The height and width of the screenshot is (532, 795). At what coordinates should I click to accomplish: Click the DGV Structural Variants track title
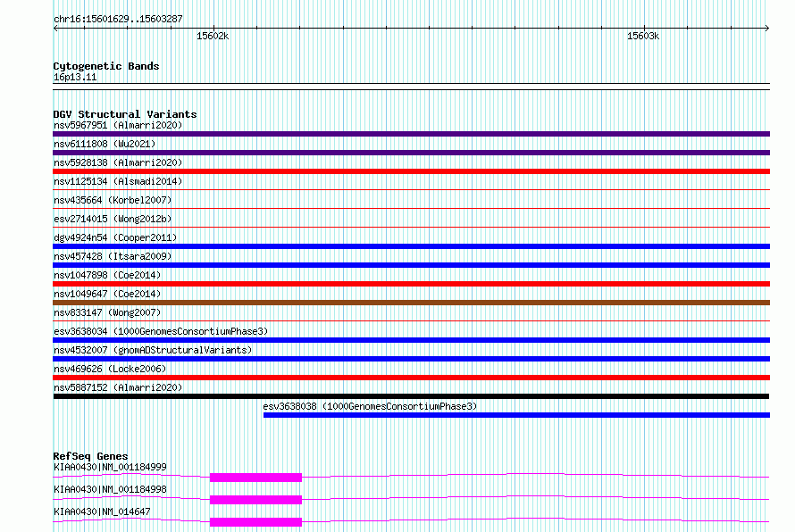pos(125,114)
